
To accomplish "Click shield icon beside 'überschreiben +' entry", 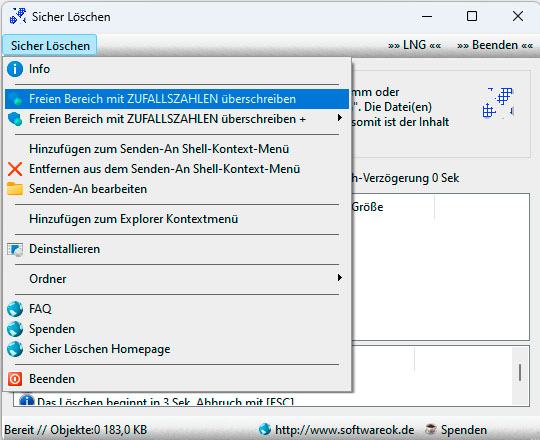I will [x=15, y=119].
